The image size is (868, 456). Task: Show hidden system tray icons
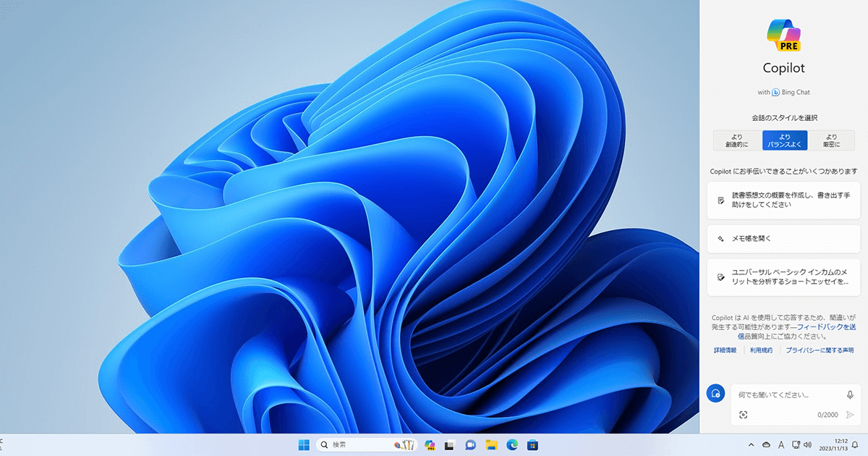751,444
